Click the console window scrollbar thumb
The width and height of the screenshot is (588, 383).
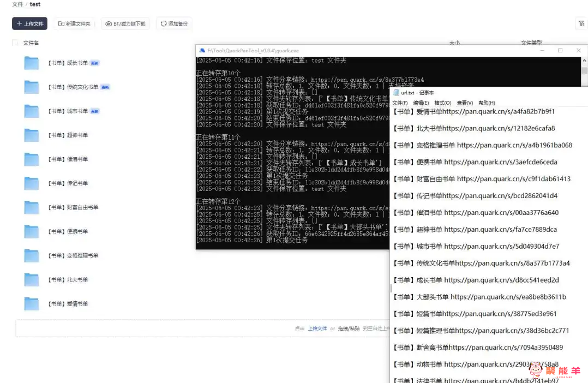[x=584, y=70]
